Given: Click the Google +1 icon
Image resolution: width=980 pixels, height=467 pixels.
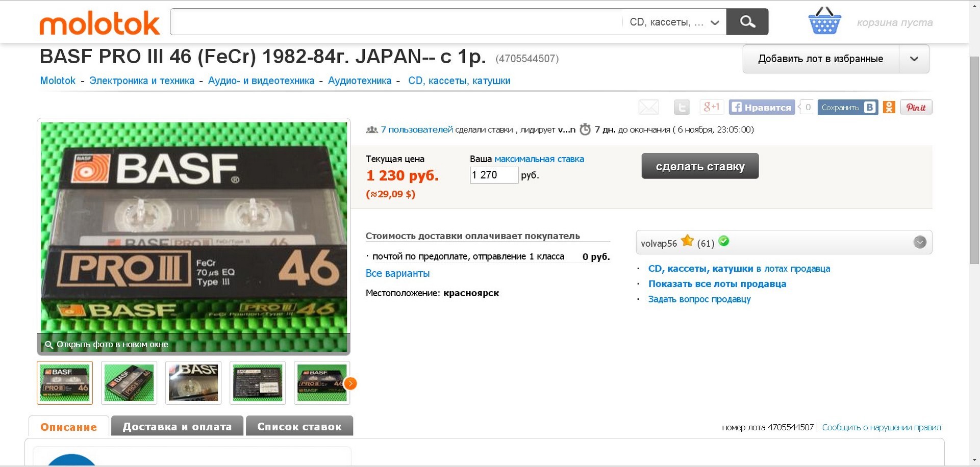Looking at the screenshot, I should [711, 107].
